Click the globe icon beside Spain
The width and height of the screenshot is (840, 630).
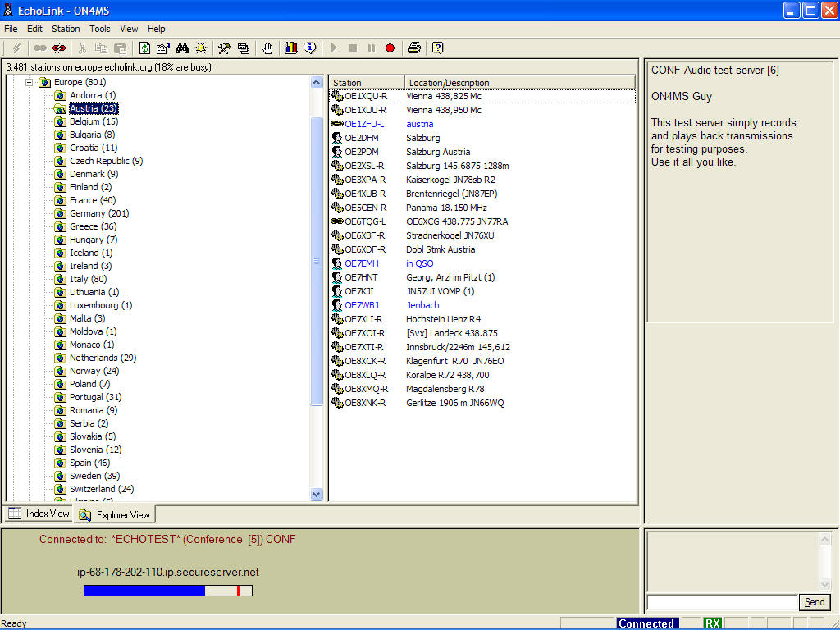[61, 463]
